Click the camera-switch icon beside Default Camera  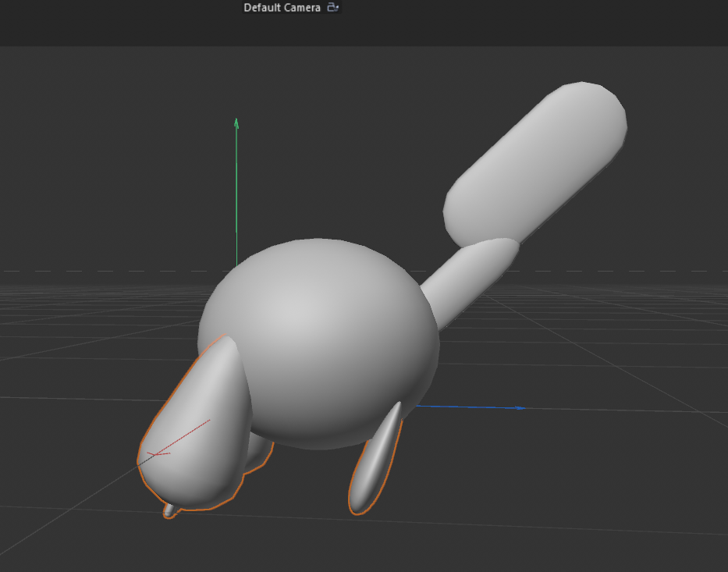pos(332,7)
